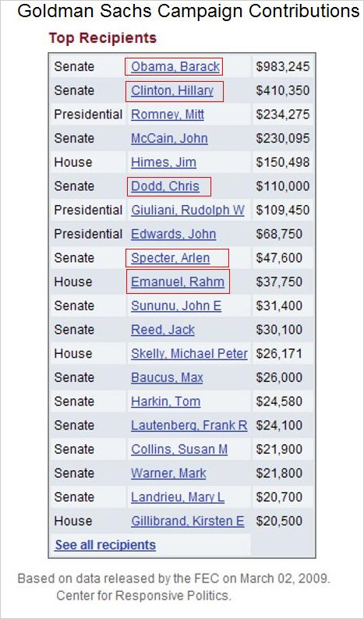Open the Clinton, Hillary recipient link
The image size is (364, 619).
pos(172,90)
